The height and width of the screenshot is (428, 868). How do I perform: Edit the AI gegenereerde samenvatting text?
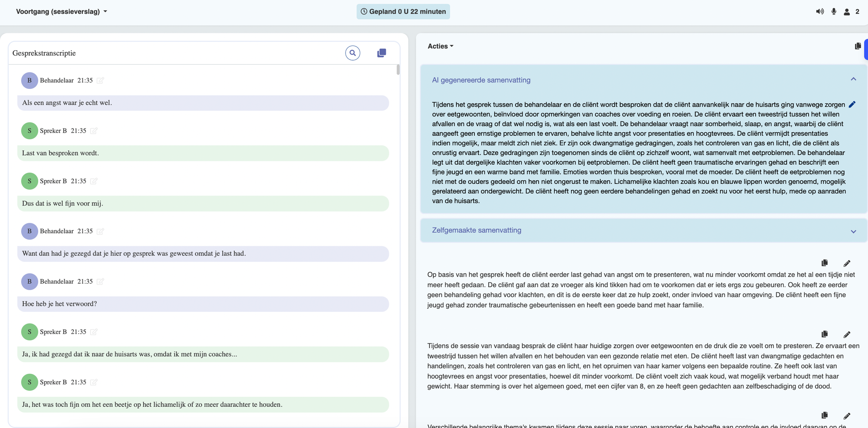coord(852,105)
